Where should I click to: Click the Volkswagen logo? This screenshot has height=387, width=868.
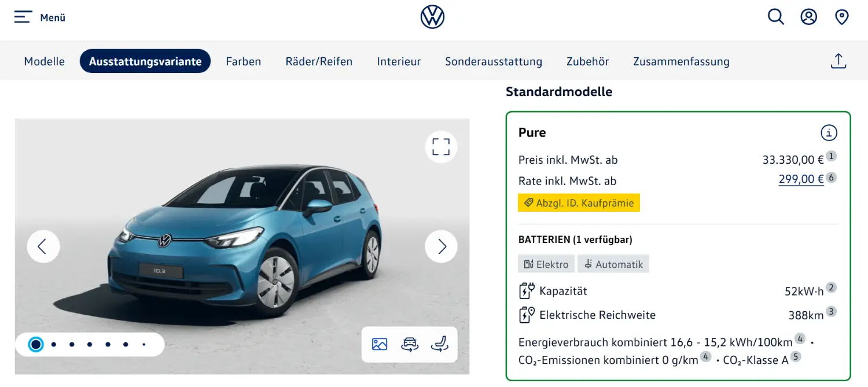[433, 17]
